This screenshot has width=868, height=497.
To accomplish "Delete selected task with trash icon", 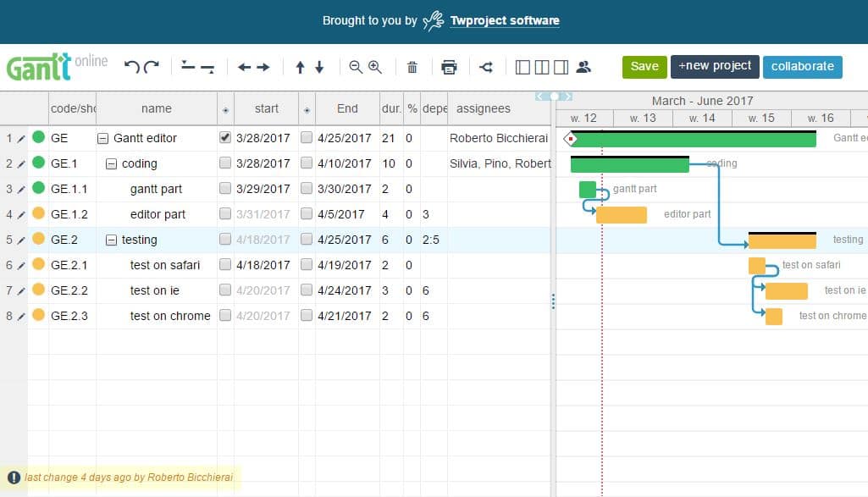I will click(x=412, y=67).
